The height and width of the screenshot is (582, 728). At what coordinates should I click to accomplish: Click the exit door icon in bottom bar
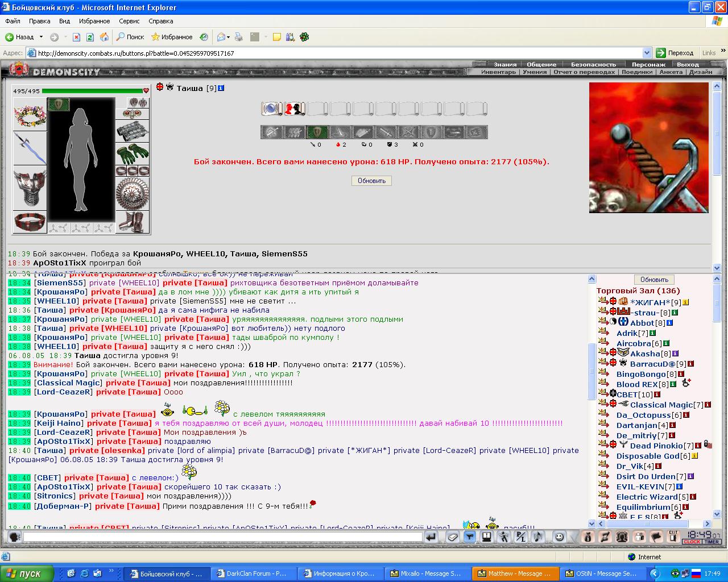(673, 537)
